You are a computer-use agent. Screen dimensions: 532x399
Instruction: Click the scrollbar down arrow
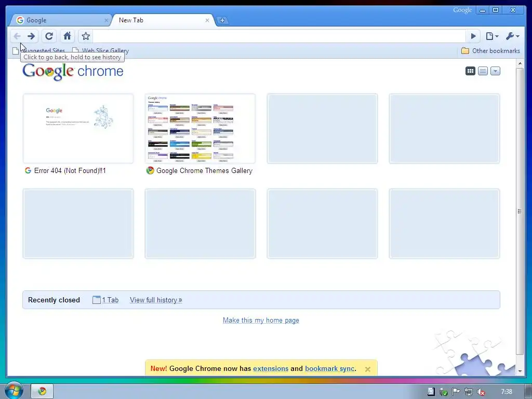point(520,371)
